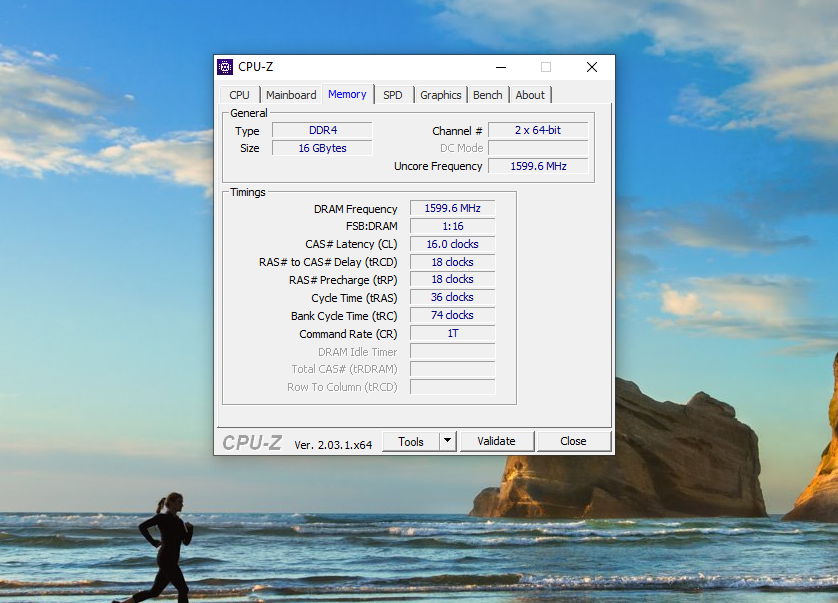Viewport: 838px width, 603px height.
Task: Click the empty DRAM Idle Timer field
Action: [x=453, y=351]
